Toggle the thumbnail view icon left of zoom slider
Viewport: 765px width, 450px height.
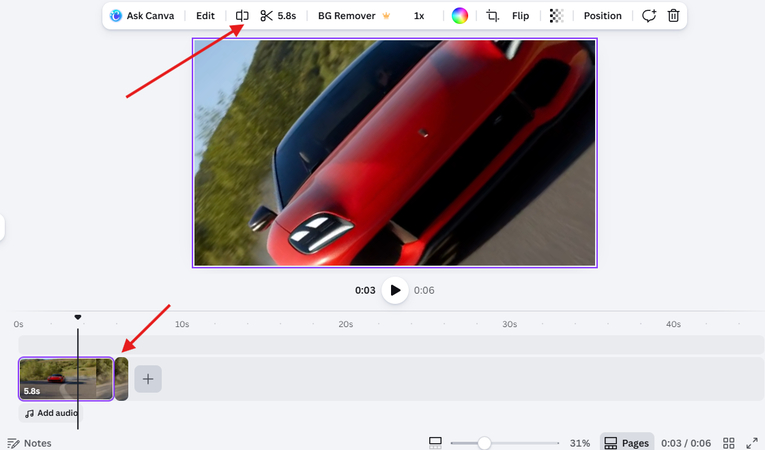coord(435,443)
